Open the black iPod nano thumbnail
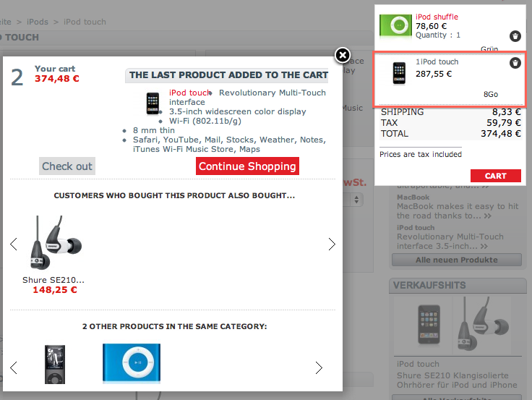 (55, 365)
